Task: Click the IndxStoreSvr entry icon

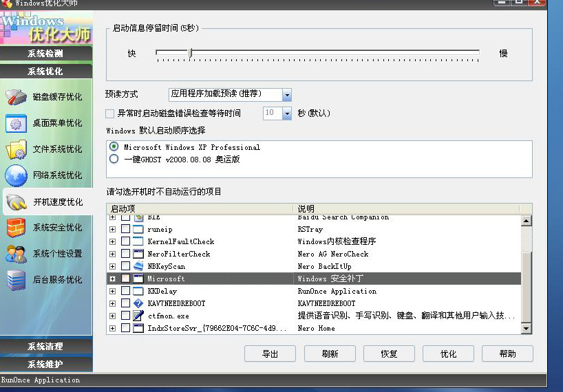Action: [x=138, y=328]
